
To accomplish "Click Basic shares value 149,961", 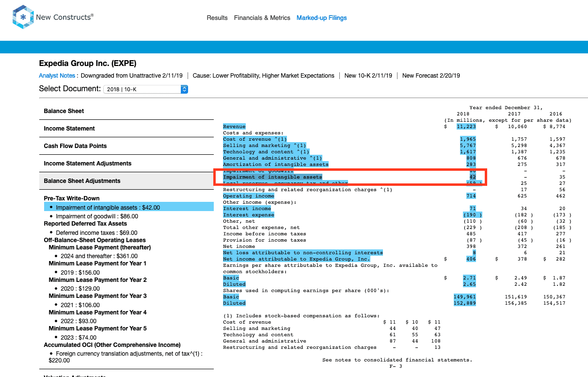I will tap(465, 297).
